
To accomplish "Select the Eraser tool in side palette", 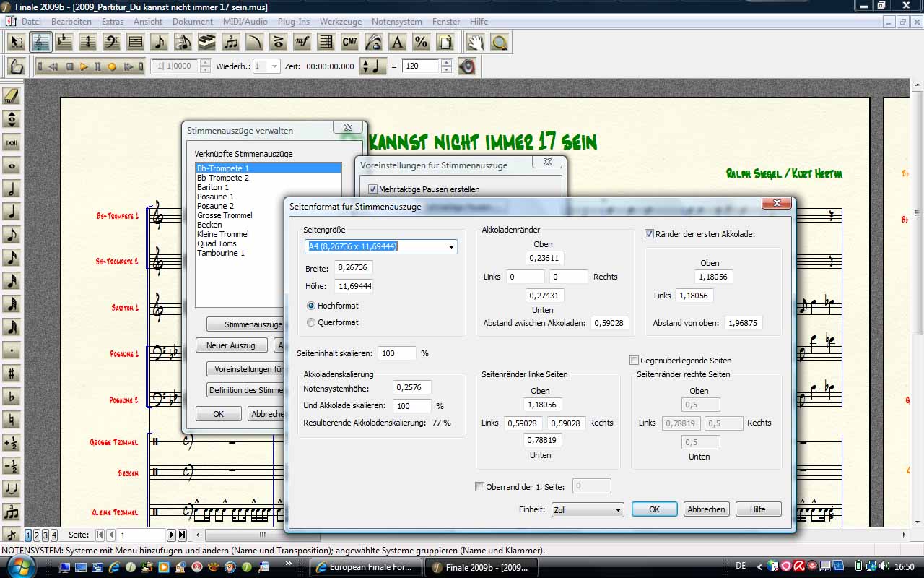I will coord(12,96).
